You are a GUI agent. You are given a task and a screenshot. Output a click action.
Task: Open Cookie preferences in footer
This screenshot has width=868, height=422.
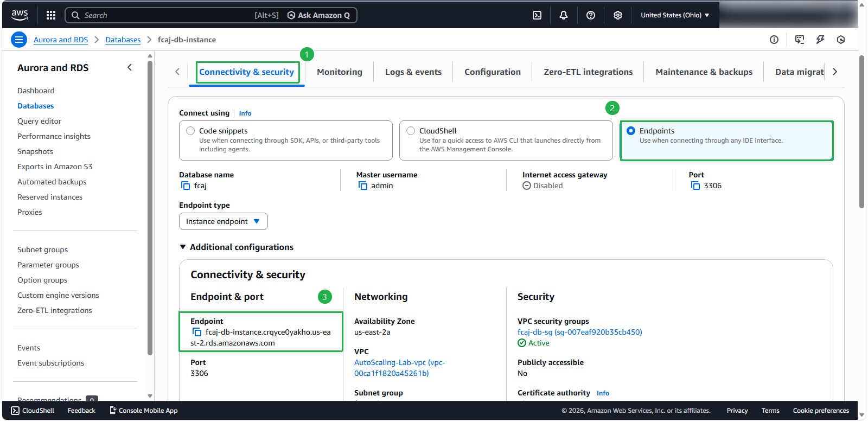tap(821, 411)
